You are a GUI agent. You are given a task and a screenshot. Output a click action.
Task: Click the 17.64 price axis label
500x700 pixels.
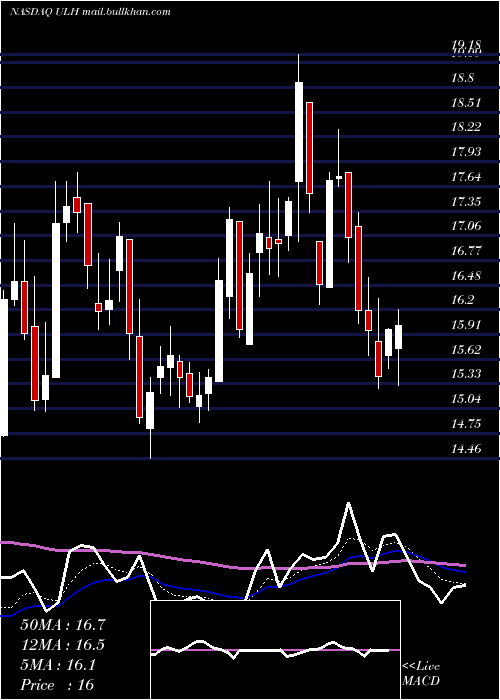466,177
